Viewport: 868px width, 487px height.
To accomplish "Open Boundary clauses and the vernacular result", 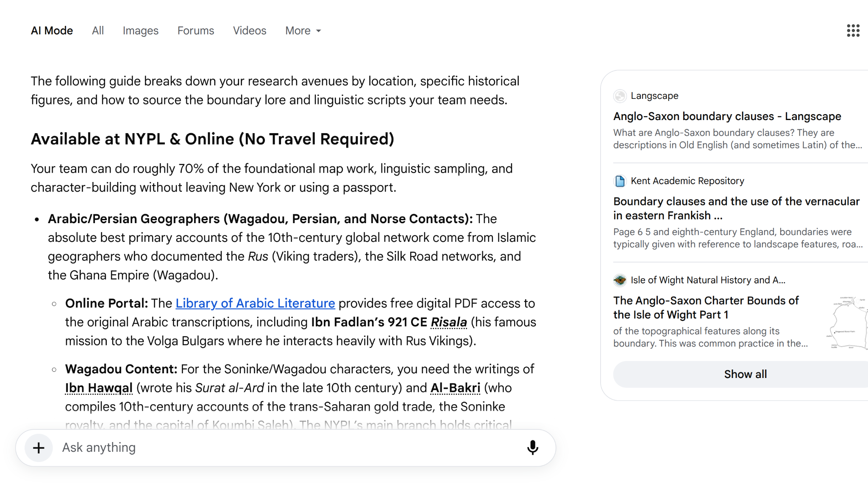I will click(736, 208).
